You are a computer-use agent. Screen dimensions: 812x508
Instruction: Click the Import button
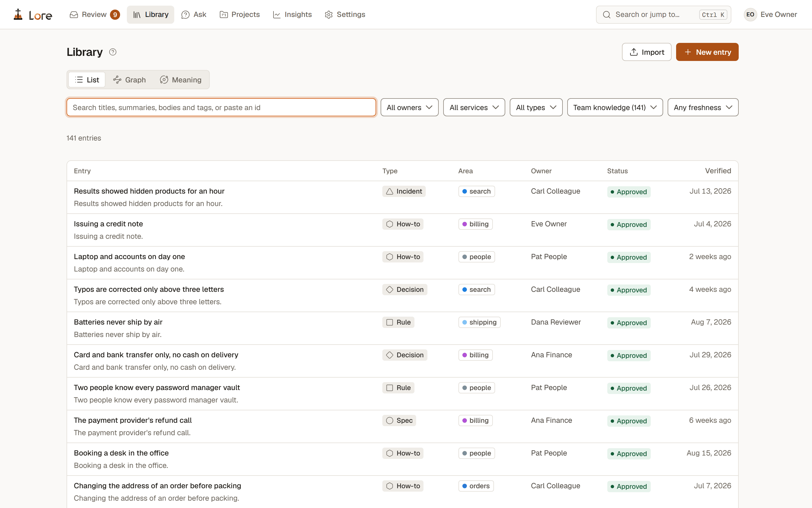[646, 52]
